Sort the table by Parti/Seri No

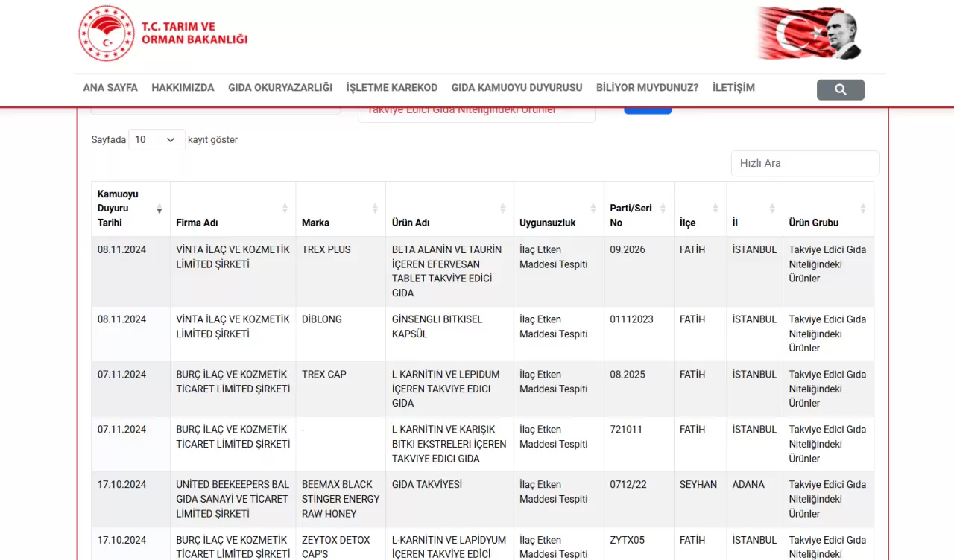point(639,209)
